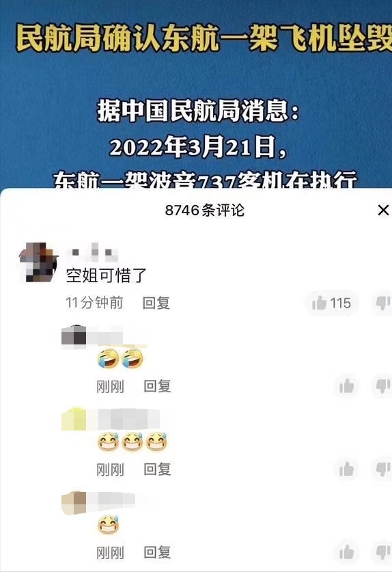The height and width of the screenshot is (572, 392).
Task: Like the last reply with one sweat-smile emoji
Action: pos(346,552)
